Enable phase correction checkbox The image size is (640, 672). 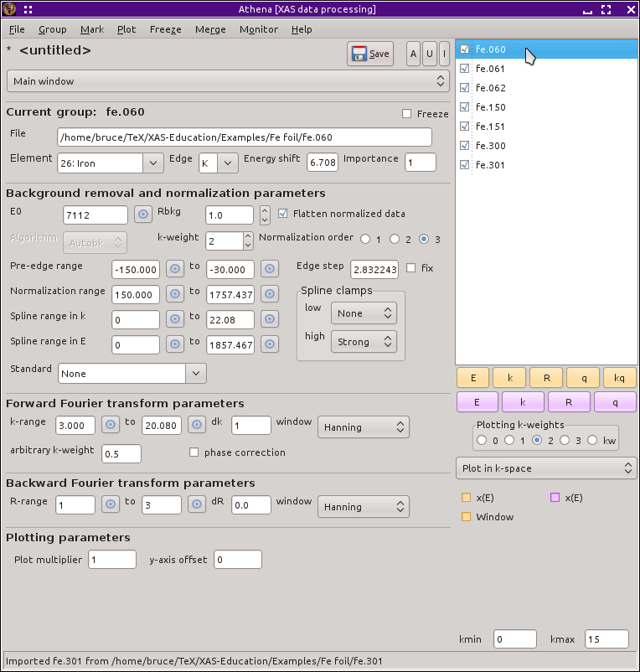click(194, 452)
